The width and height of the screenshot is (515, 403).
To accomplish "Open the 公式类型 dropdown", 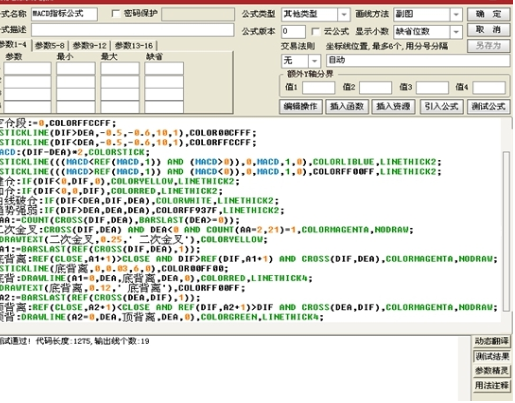I will [x=344, y=14].
